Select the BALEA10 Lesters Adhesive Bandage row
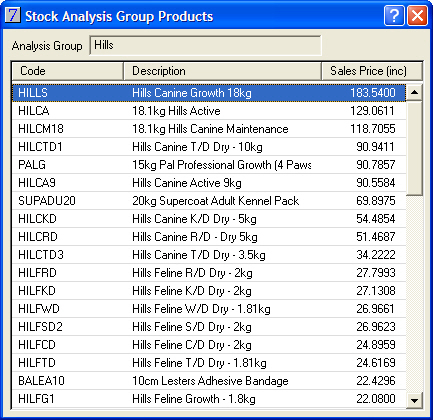Screen dimensions: 433x420 209,381
